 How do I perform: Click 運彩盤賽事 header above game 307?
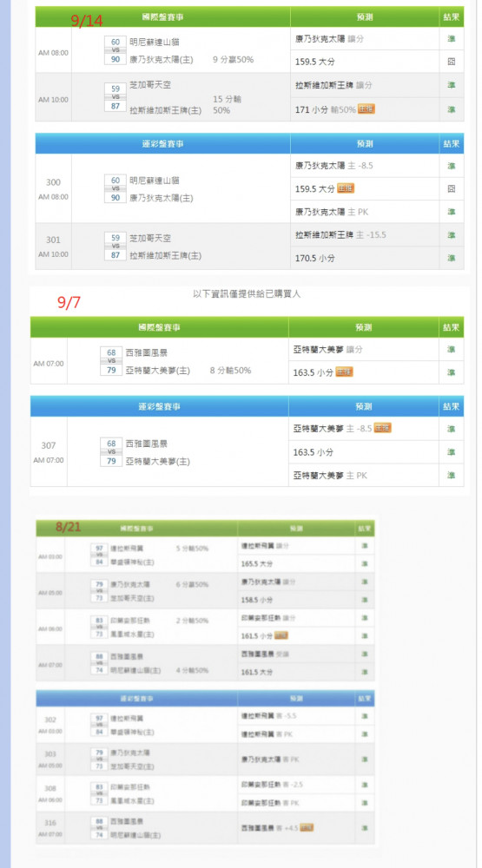[x=159, y=406]
